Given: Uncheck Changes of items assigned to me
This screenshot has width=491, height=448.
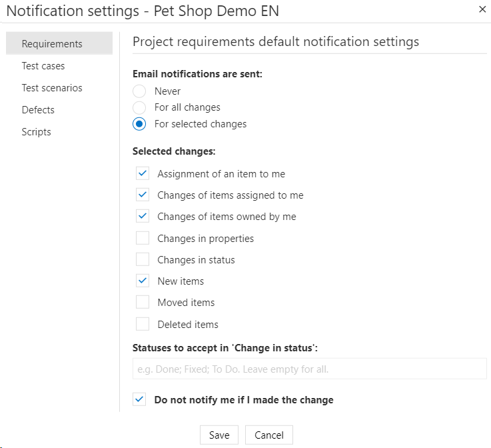Looking at the screenshot, I should (x=143, y=195).
